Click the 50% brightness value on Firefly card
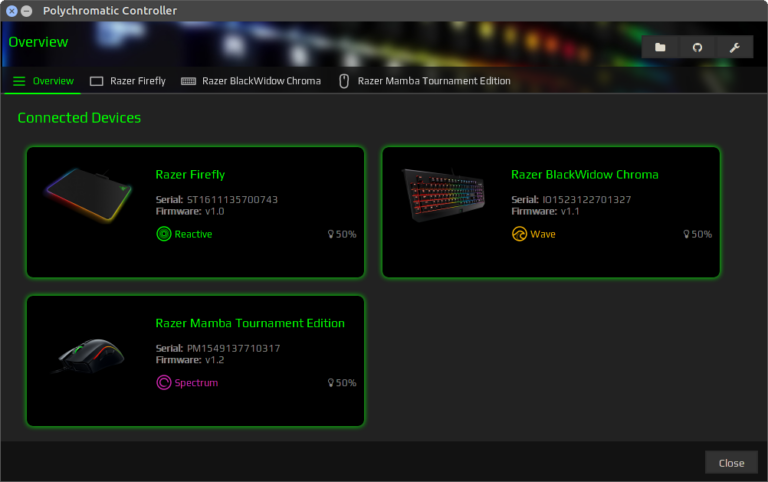 [346, 235]
